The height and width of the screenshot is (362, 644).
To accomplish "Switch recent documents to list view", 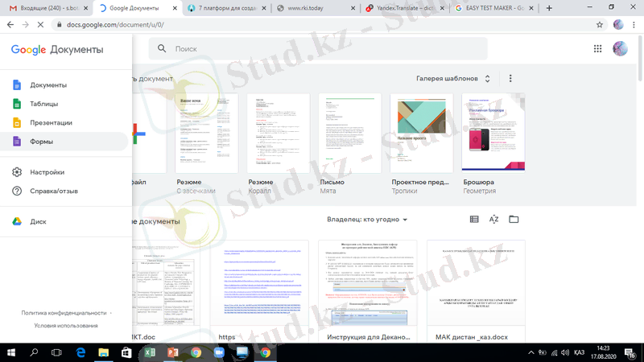I will click(x=474, y=220).
